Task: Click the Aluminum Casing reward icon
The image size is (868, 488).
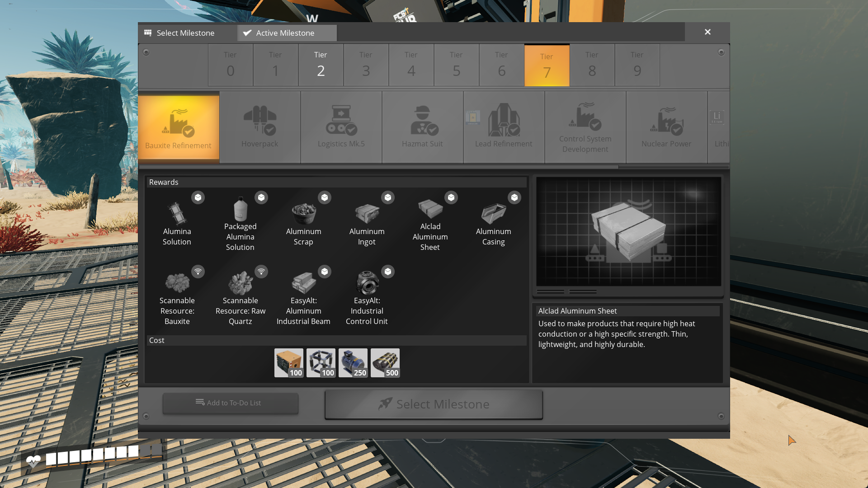Action: (493, 213)
